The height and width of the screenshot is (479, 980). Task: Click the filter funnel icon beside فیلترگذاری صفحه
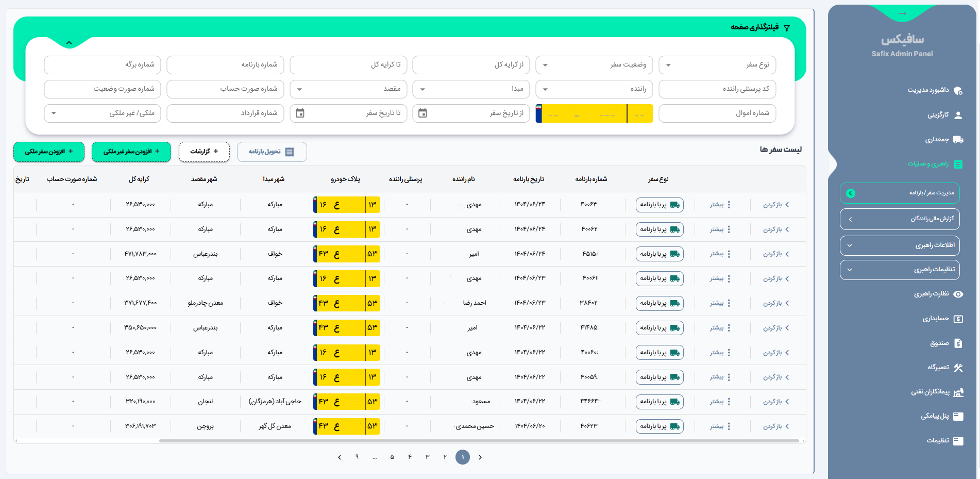tap(787, 28)
